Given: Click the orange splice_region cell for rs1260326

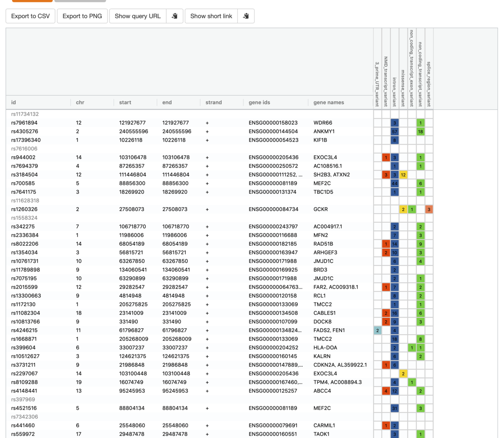Looking at the screenshot, I should point(429,209).
